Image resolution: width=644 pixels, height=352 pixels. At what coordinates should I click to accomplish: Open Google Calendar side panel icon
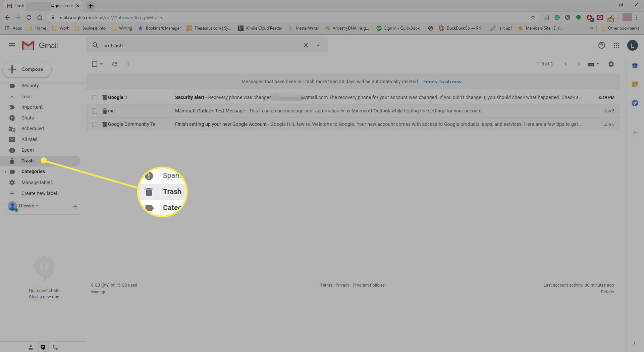pyautogui.click(x=635, y=66)
